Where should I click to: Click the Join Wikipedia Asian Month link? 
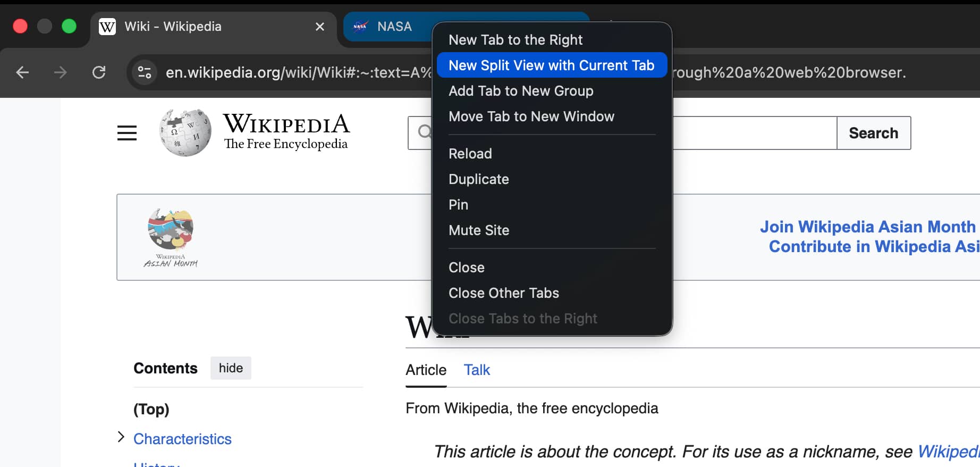867,227
